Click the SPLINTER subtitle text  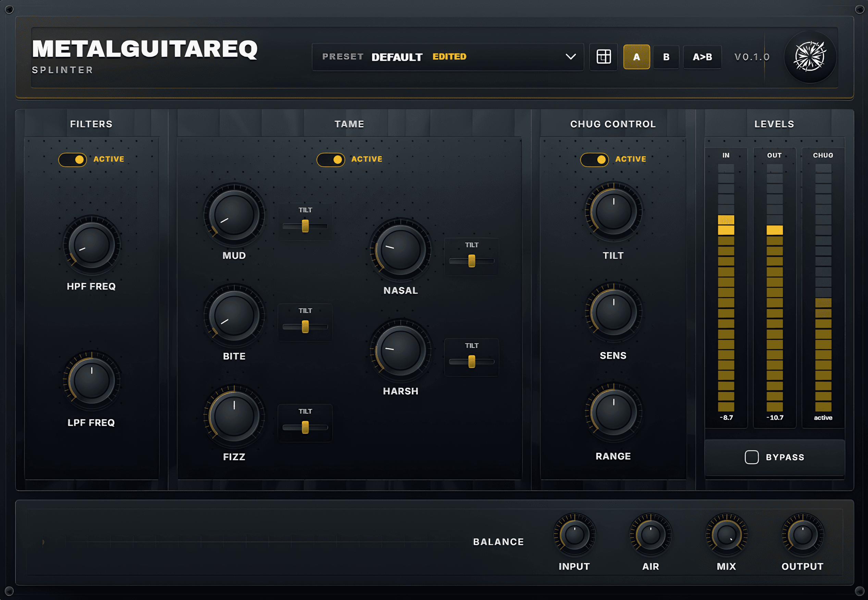point(62,70)
